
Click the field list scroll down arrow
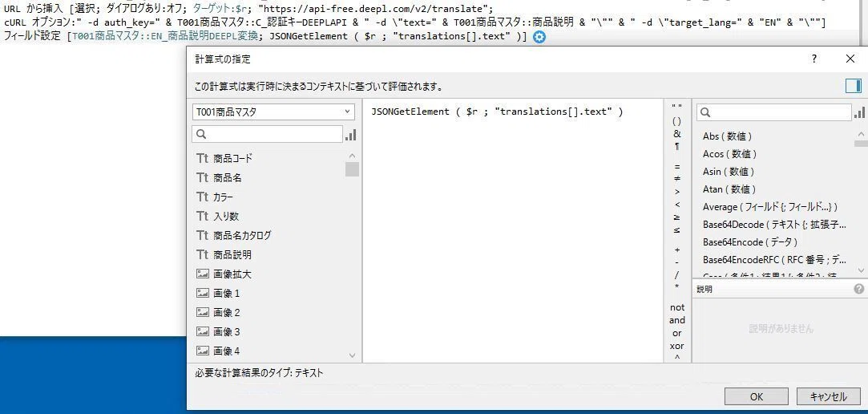352,355
